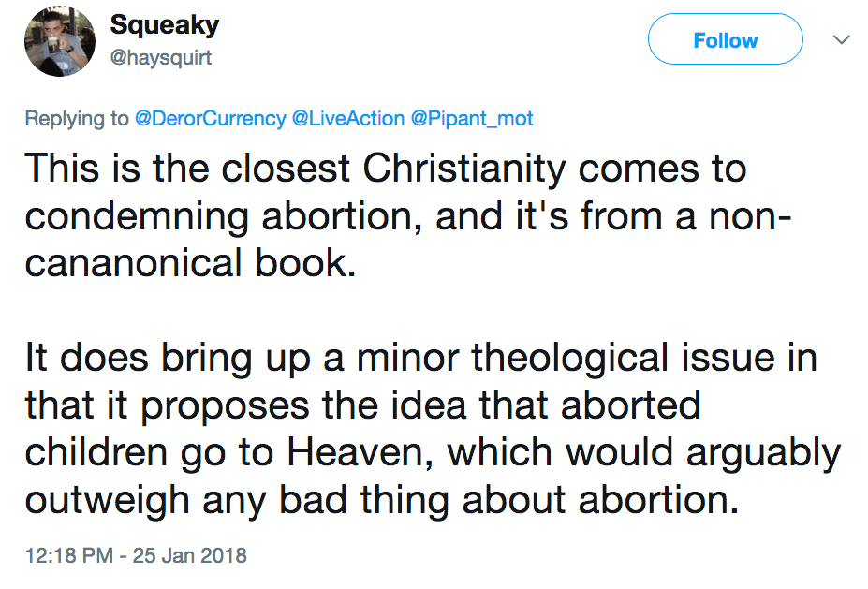
Task: Click the line starting "This is the closest"
Action: pos(385,169)
